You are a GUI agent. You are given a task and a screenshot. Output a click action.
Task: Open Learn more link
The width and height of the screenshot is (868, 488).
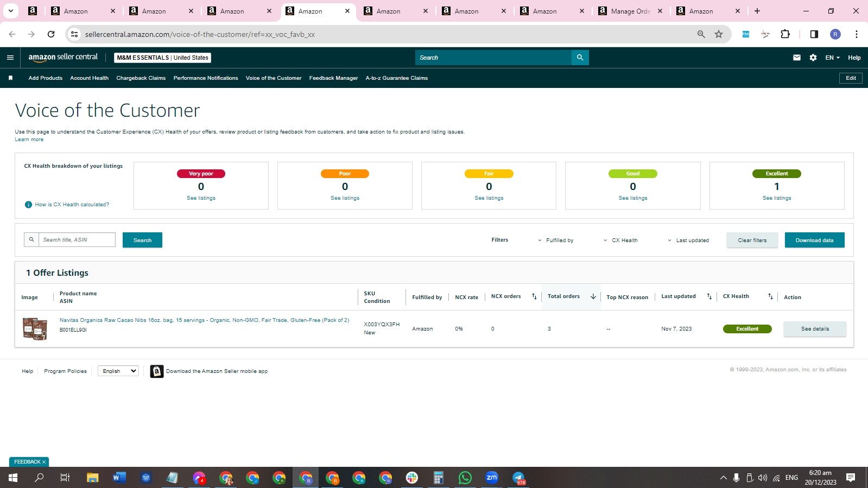coord(29,140)
